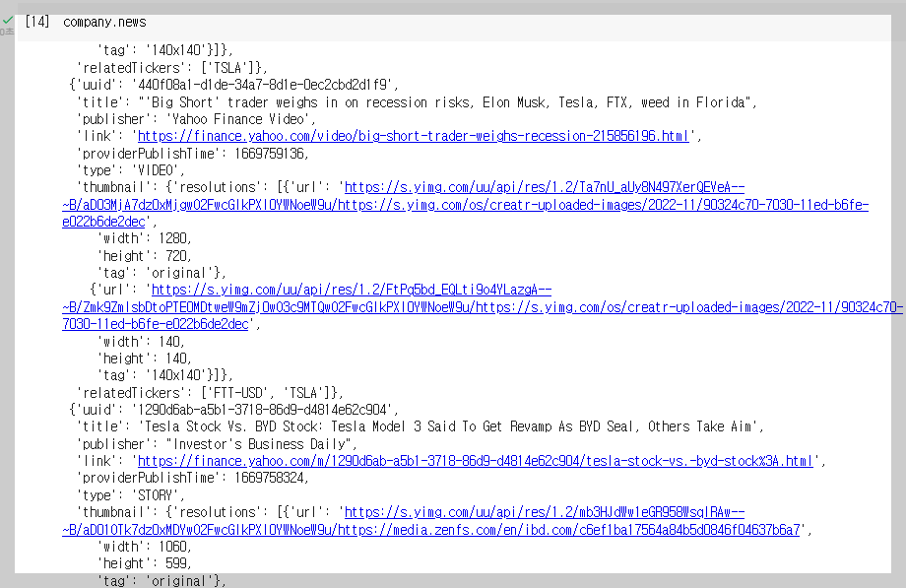Click the 'width': 1060 line
This screenshot has height=588, width=906.
pos(145,547)
